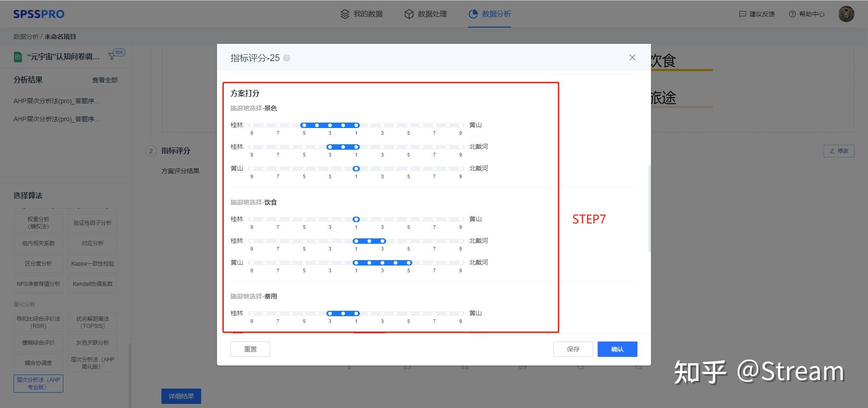Click the SPSSPRO logo

coord(39,14)
